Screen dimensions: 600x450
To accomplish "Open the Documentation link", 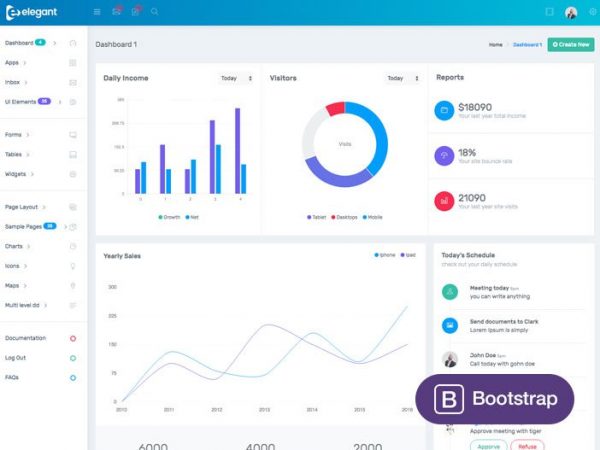I will (x=26, y=338).
